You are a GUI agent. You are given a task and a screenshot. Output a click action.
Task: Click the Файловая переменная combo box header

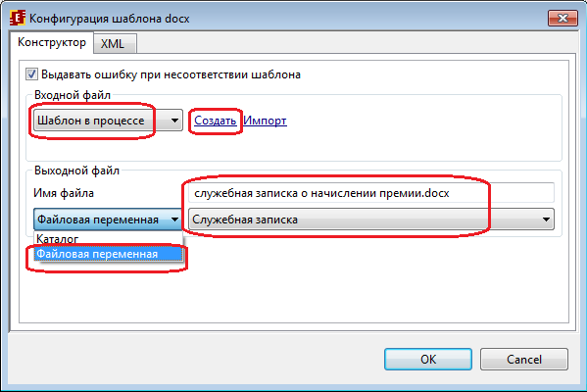(108, 220)
